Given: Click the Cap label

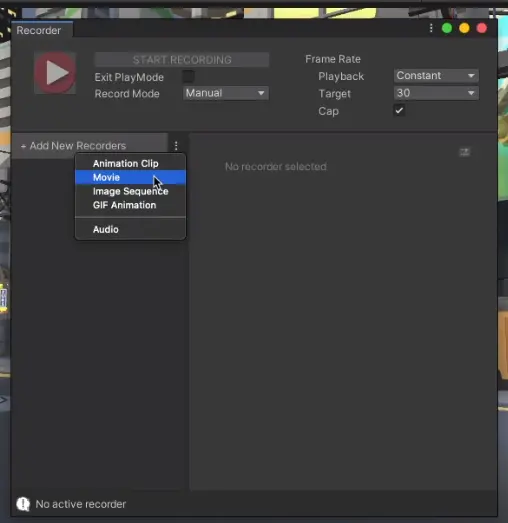Looking at the screenshot, I should click(x=329, y=111).
